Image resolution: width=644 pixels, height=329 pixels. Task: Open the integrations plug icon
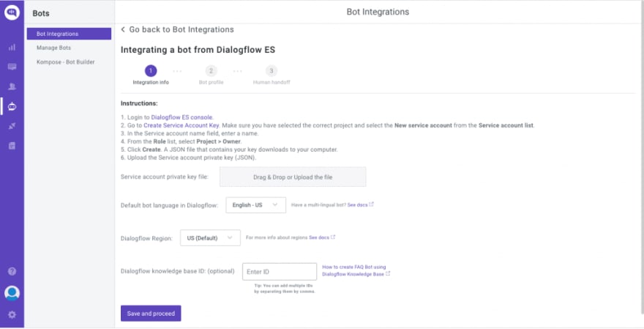pos(12,126)
